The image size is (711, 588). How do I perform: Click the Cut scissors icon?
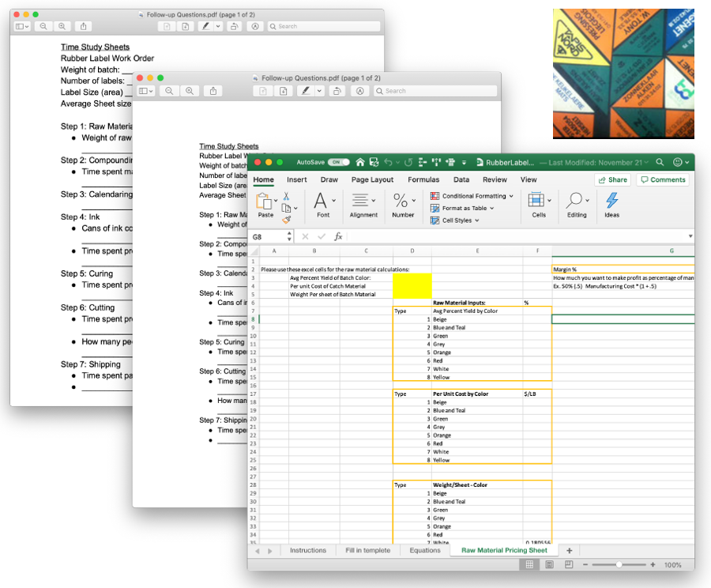click(x=286, y=196)
